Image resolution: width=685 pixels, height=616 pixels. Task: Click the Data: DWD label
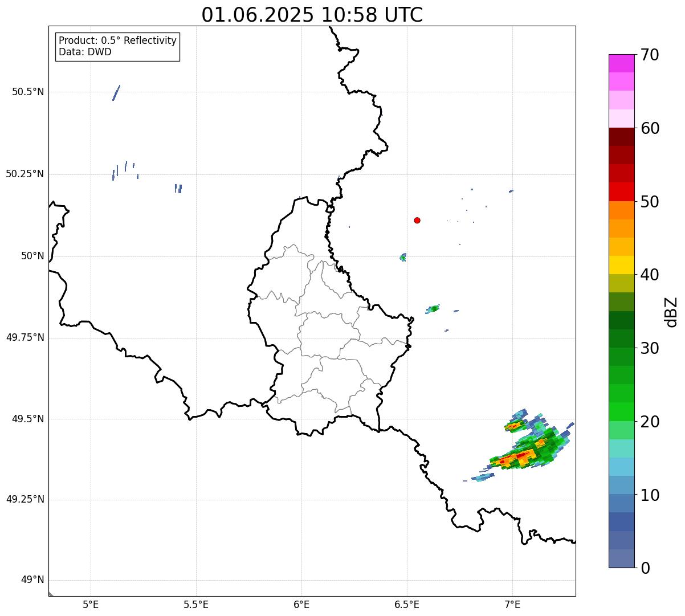click(85, 52)
